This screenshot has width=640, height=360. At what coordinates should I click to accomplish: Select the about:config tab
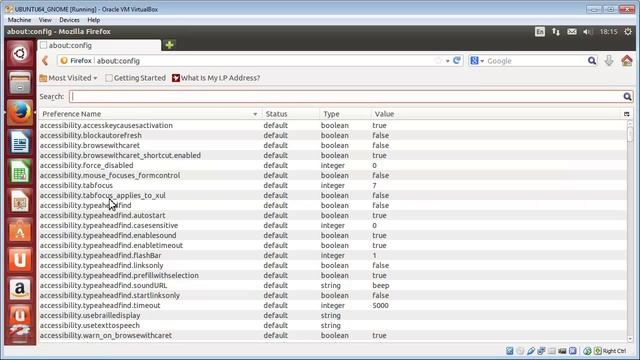(99, 45)
